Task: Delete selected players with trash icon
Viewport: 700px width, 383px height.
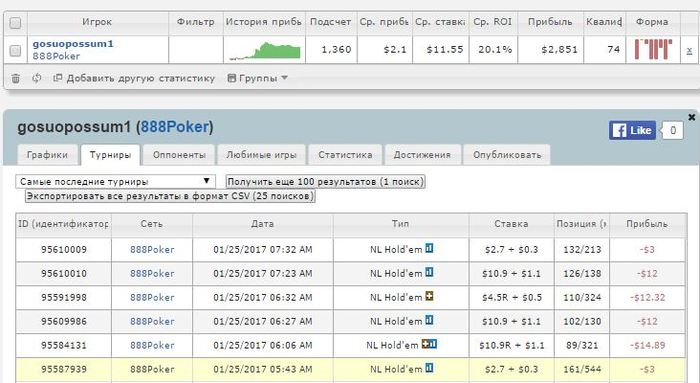Action: pos(16,79)
